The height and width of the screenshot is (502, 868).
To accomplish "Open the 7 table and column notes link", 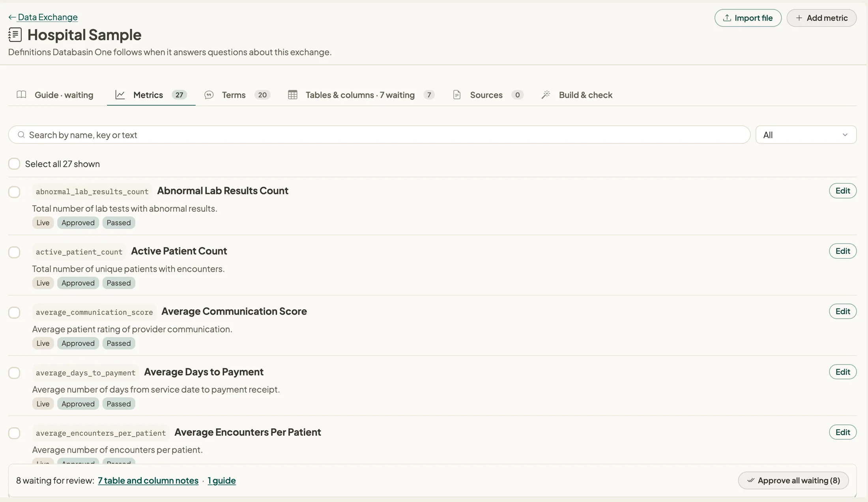I will pyautogui.click(x=148, y=480).
